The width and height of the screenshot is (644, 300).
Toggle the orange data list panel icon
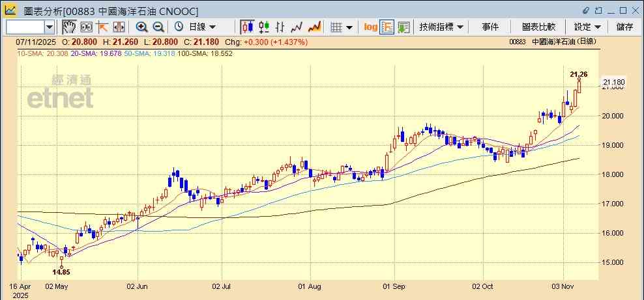[x=387, y=27]
